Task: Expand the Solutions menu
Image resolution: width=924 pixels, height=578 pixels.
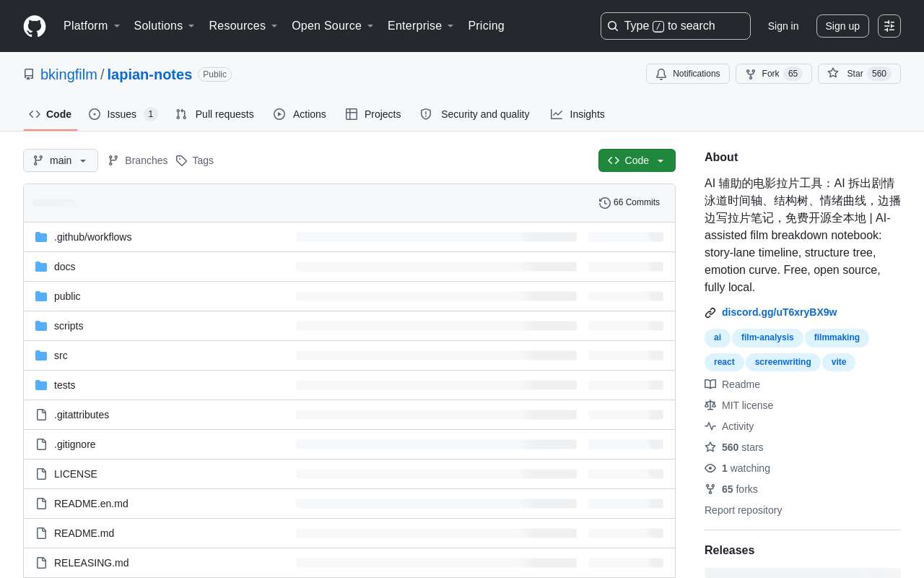Action: (x=164, y=26)
